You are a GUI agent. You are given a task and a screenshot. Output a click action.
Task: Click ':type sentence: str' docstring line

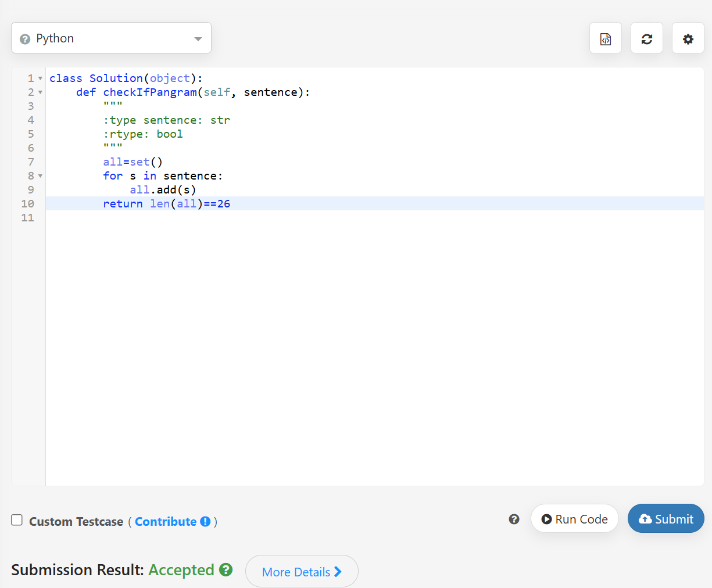point(167,120)
